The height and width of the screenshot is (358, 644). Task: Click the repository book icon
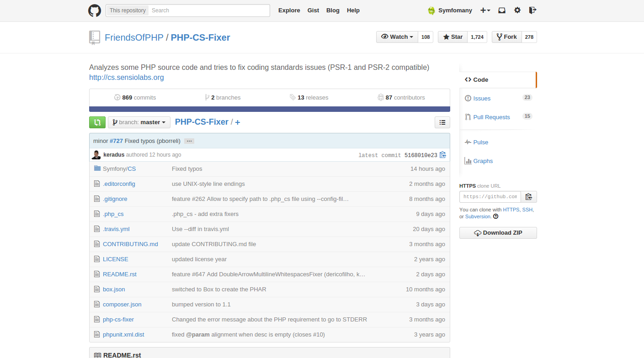click(x=94, y=37)
